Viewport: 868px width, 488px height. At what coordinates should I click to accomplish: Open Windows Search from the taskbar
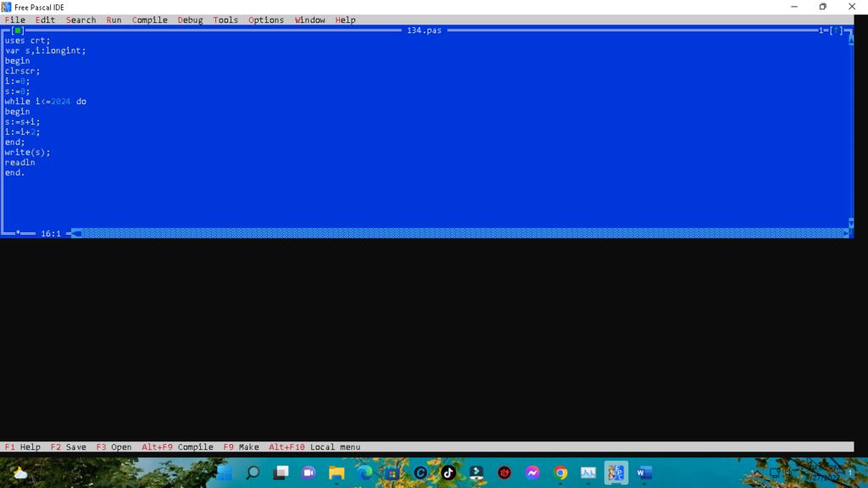click(x=253, y=473)
